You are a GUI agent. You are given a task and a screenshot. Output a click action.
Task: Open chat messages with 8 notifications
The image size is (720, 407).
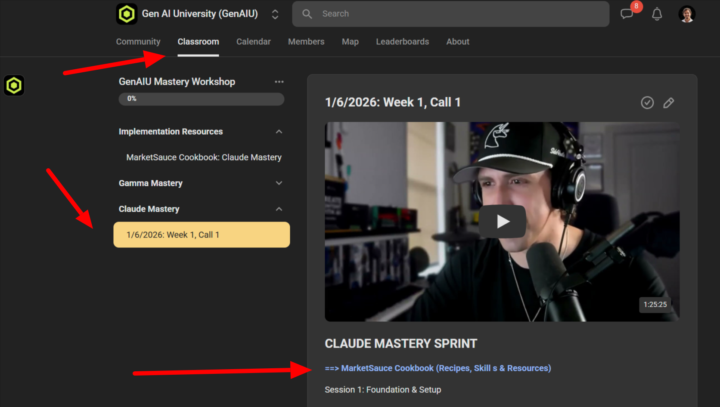(x=627, y=14)
